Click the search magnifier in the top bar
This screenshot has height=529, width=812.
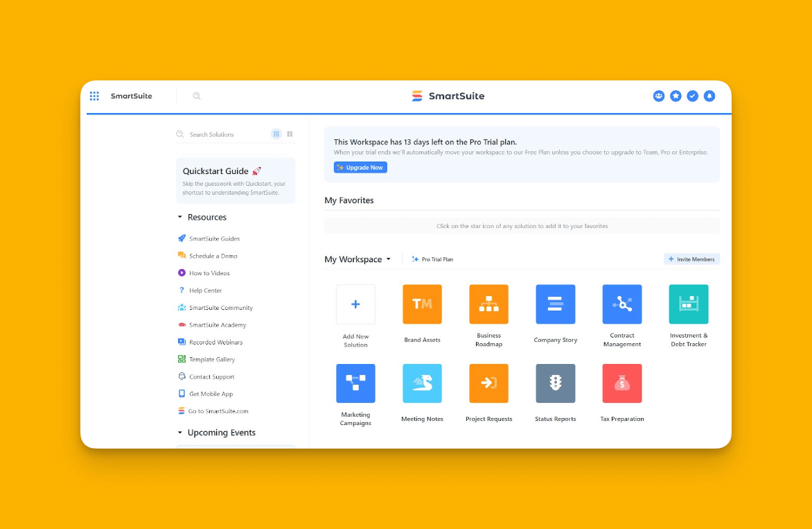[x=196, y=96]
